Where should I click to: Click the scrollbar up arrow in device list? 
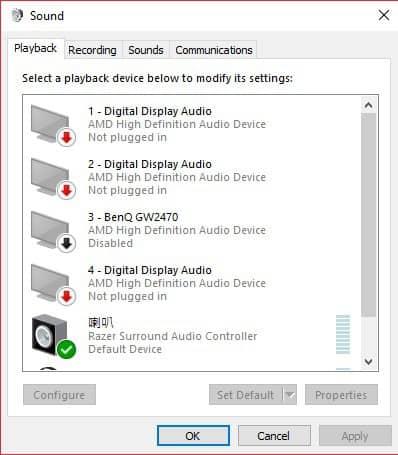click(x=369, y=105)
